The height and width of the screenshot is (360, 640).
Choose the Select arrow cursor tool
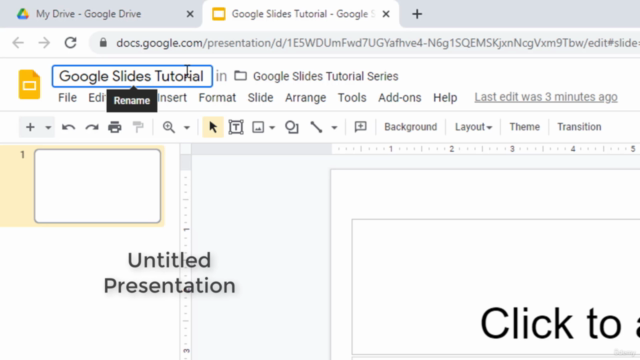click(x=213, y=127)
